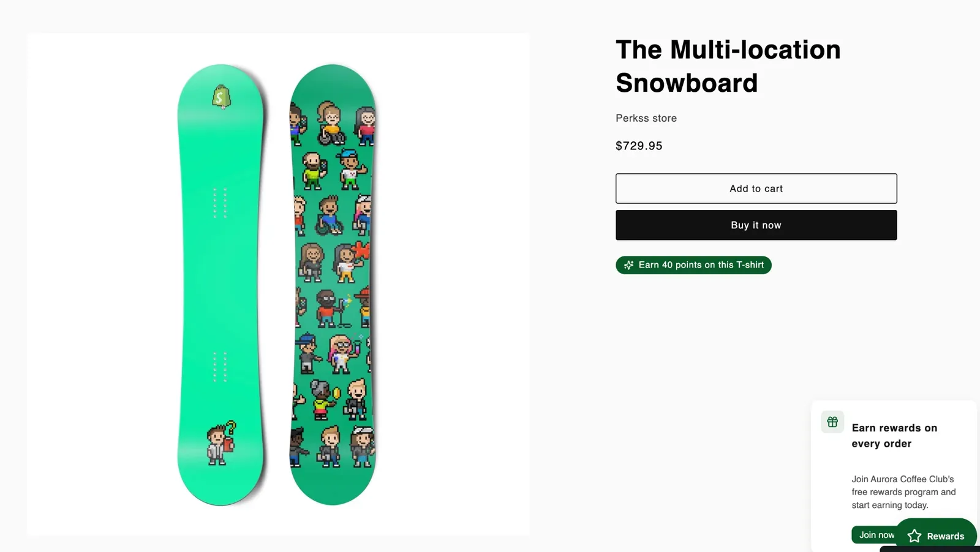This screenshot has width=980, height=552.
Task: Click the Add to cart button
Action: click(756, 188)
